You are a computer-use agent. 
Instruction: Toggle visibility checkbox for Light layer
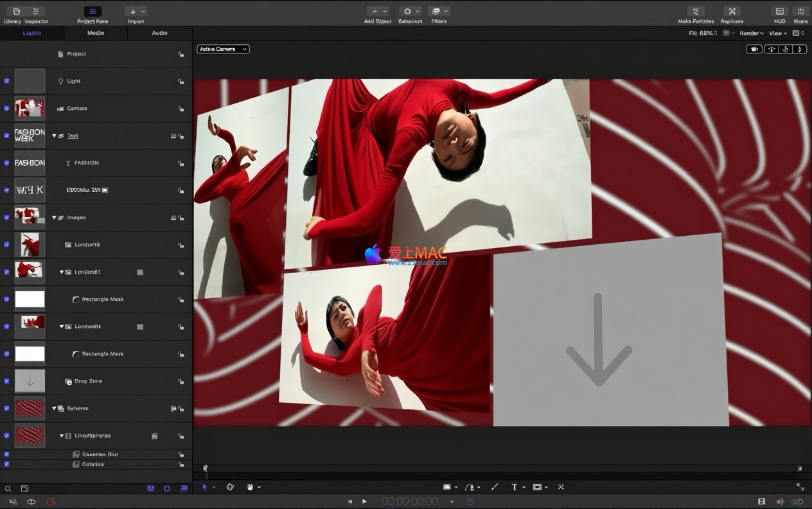tap(6, 81)
